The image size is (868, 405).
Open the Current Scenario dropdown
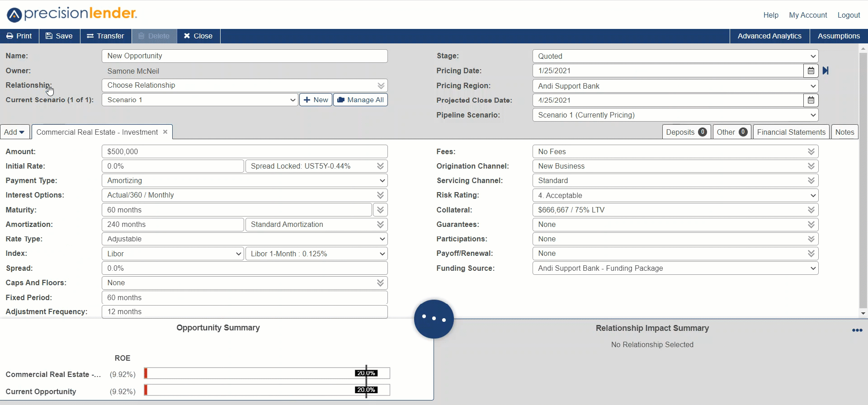200,100
